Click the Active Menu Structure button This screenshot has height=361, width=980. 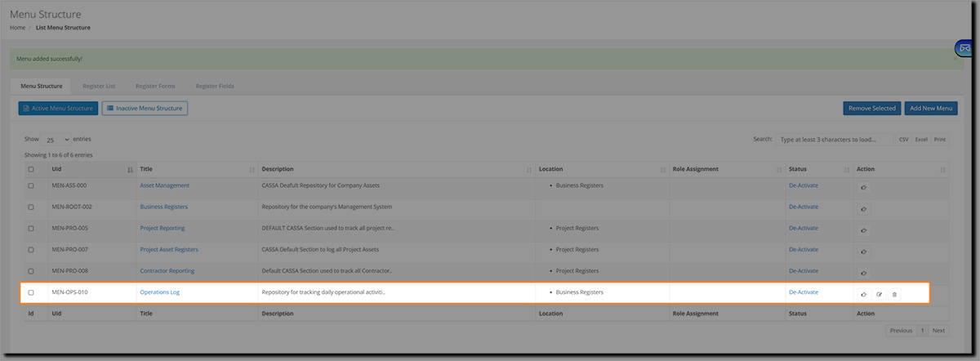pos(58,108)
